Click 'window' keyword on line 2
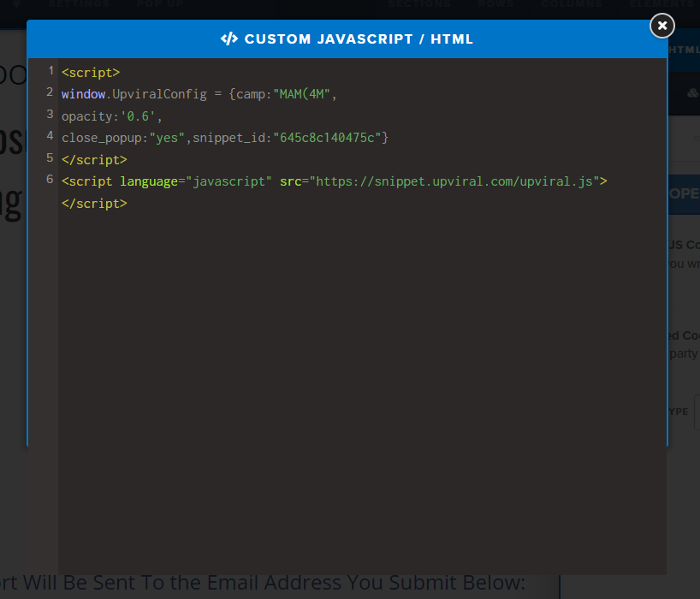Screen dimensions: 700x599 coord(83,94)
